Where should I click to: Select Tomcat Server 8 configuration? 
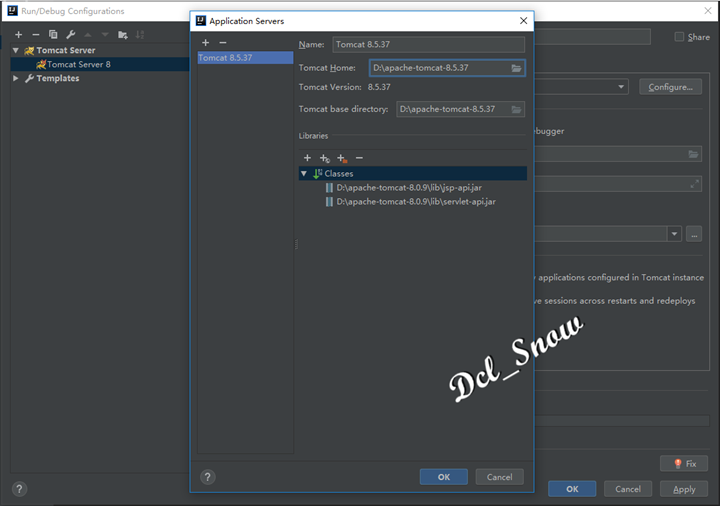pos(79,64)
